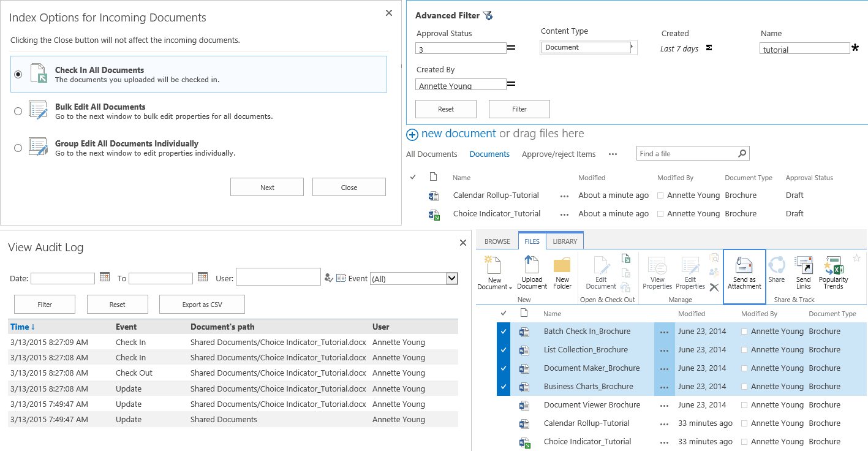
Task: Click the Close button in Index Options dialog
Action: point(349,187)
